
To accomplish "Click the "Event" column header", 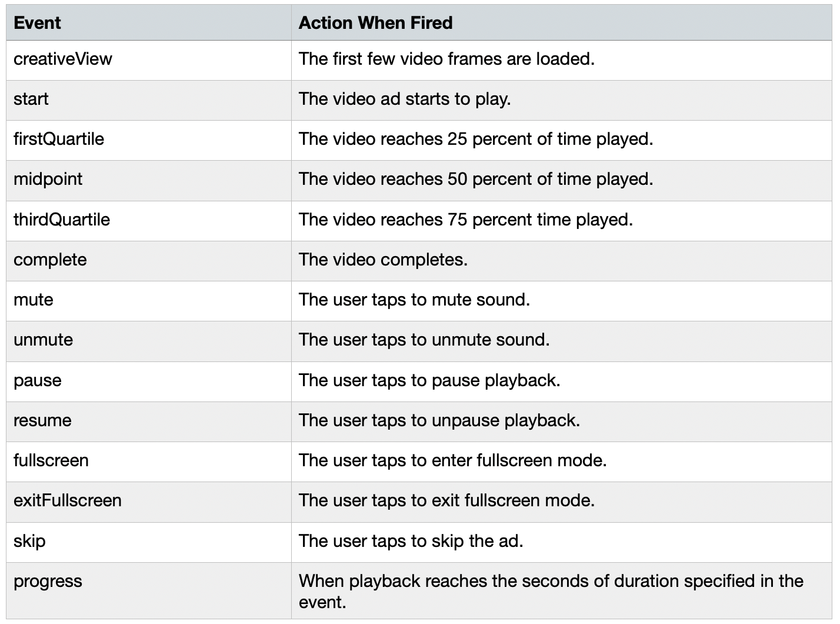I will pyautogui.click(x=37, y=23).
